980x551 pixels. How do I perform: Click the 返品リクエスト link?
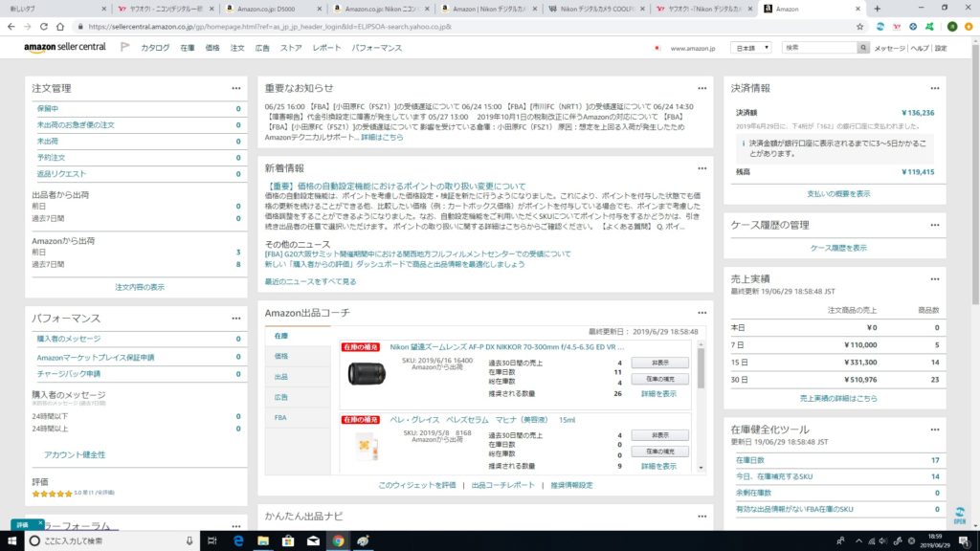tap(61, 174)
